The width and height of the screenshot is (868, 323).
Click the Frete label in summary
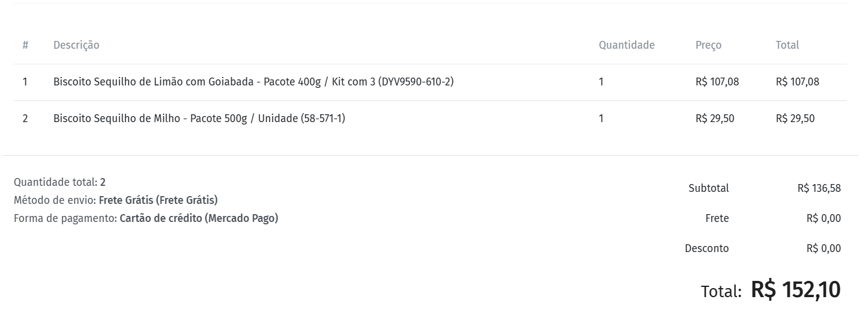pyautogui.click(x=717, y=218)
